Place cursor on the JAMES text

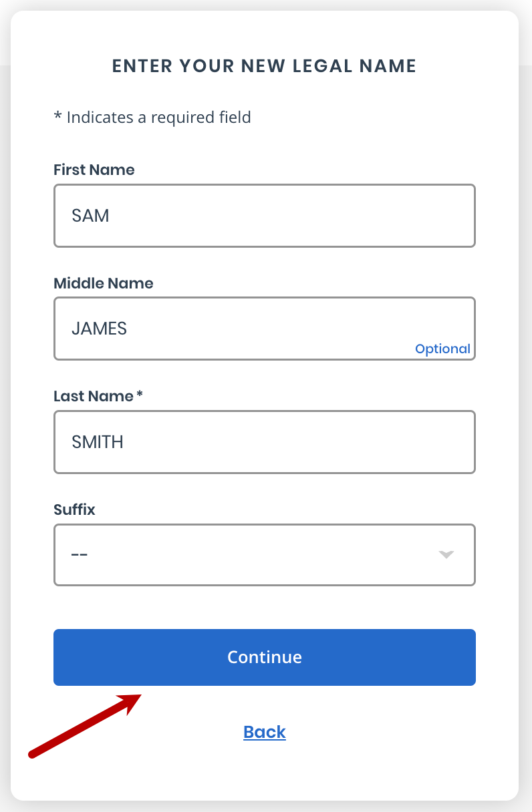point(99,329)
